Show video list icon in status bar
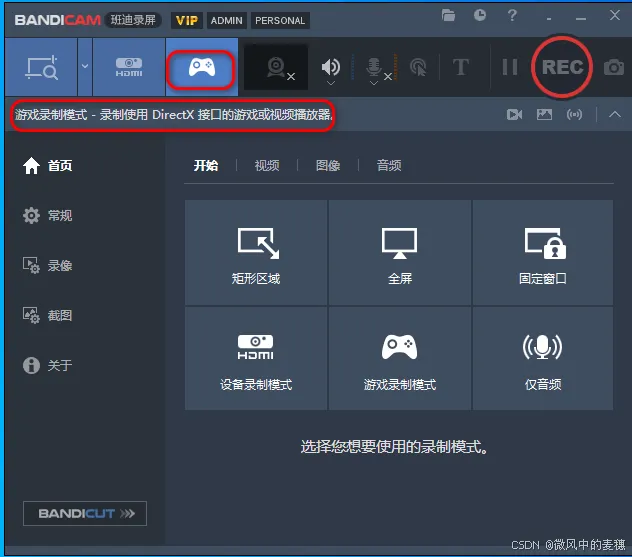The height and width of the screenshot is (557, 632). (x=514, y=115)
